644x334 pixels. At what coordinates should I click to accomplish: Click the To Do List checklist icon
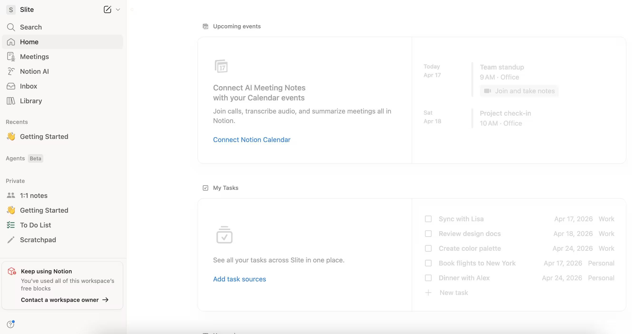(11, 225)
